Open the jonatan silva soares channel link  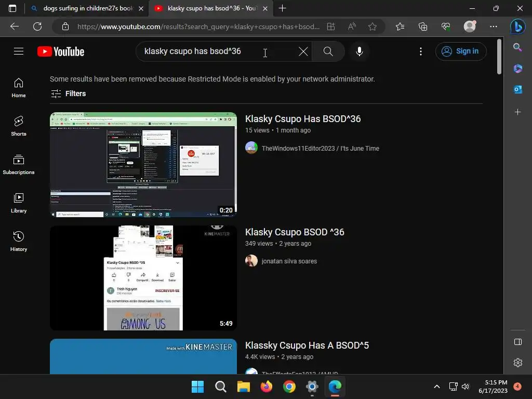(289, 261)
